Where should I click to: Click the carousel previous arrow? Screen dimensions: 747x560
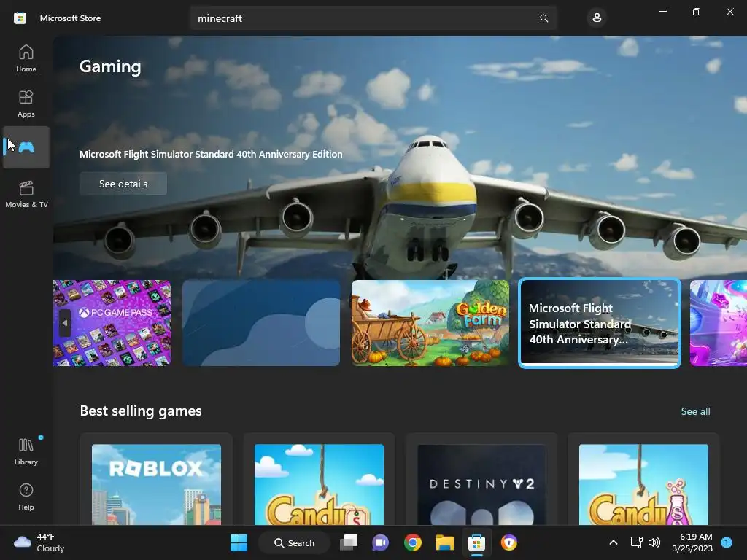[65, 323]
